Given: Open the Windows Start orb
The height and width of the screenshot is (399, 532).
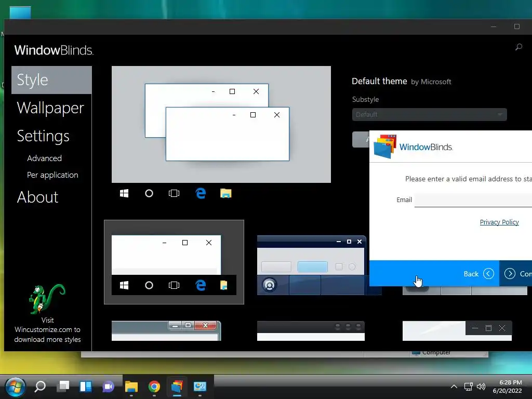Looking at the screenshot, I should pos(15,387).
